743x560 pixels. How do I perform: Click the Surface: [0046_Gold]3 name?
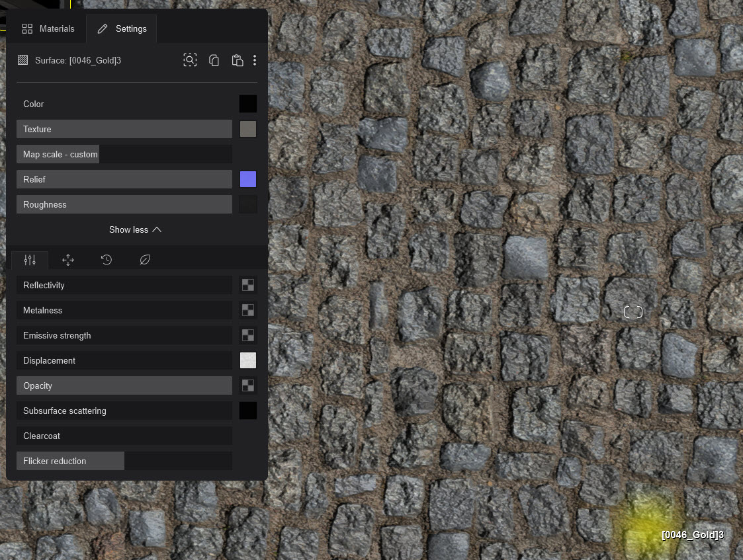pyautogui.click(x=78, y=61)
